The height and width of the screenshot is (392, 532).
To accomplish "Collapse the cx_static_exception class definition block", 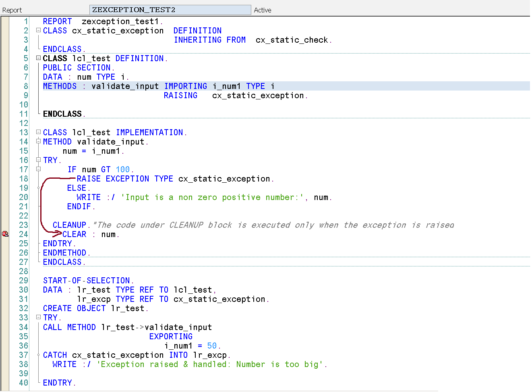I will (38, 30).
